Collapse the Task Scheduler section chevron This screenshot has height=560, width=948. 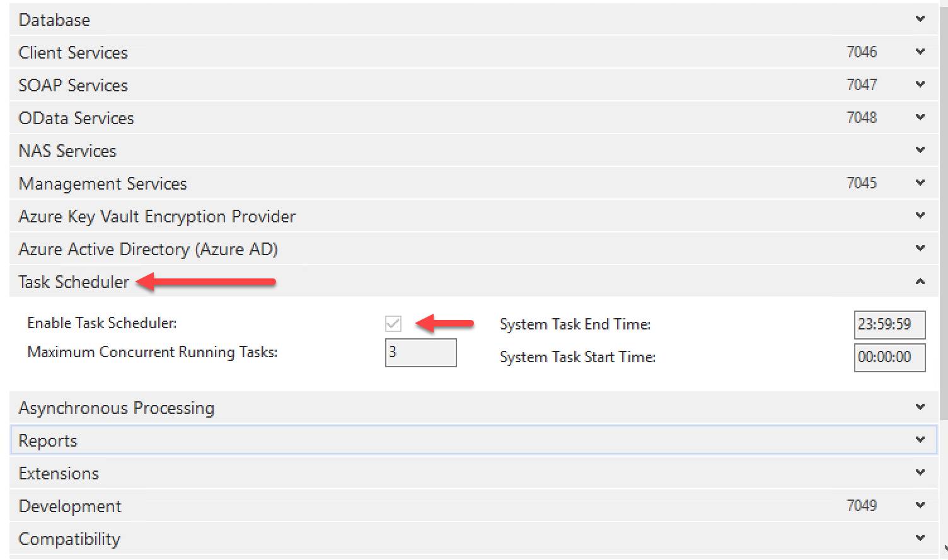(x=920, y=282)
